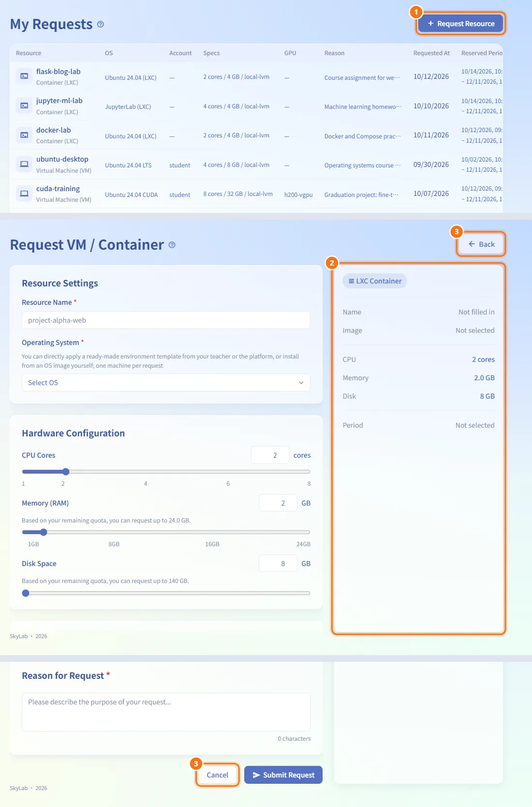
Task: Open the flask-blog-lab resource name
Action: pos(59,72)
